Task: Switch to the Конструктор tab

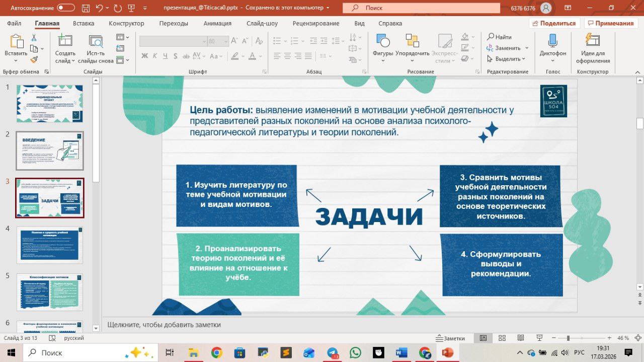Action: coord(126,24)
